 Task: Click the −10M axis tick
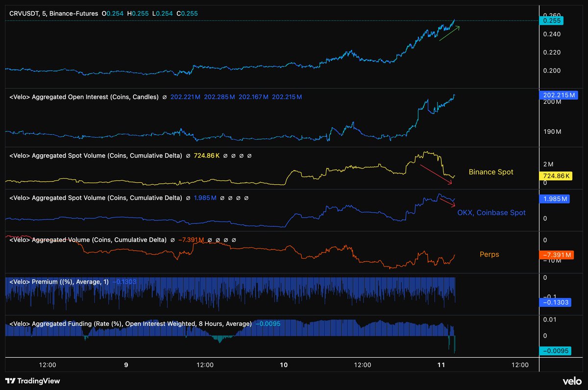(x=551, y=260)
